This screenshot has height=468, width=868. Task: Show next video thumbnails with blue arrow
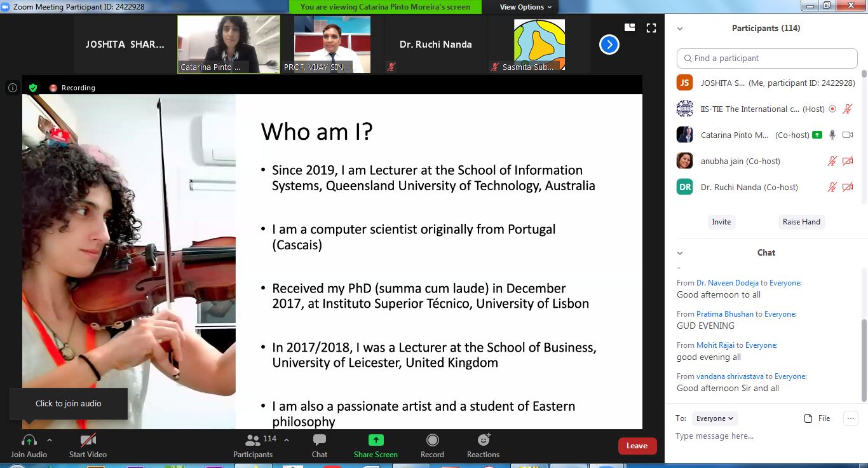click(609, 45)
